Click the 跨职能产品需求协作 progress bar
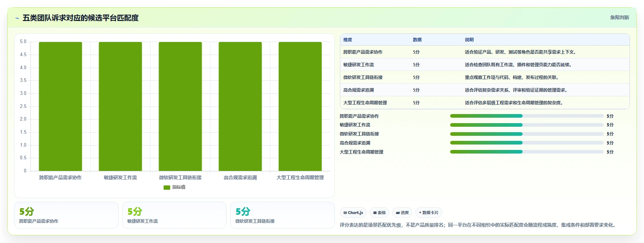The height and width of the screenshot is (243, 644). 527,116
